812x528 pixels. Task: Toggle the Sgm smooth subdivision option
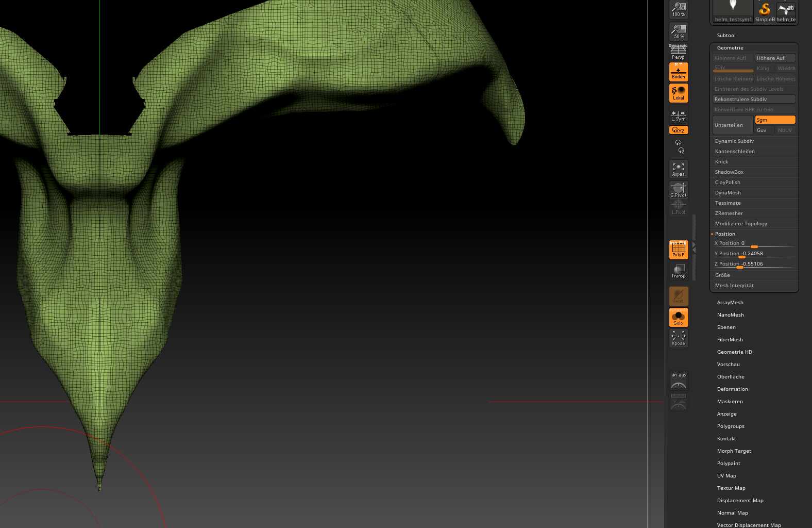pos(775,120)
